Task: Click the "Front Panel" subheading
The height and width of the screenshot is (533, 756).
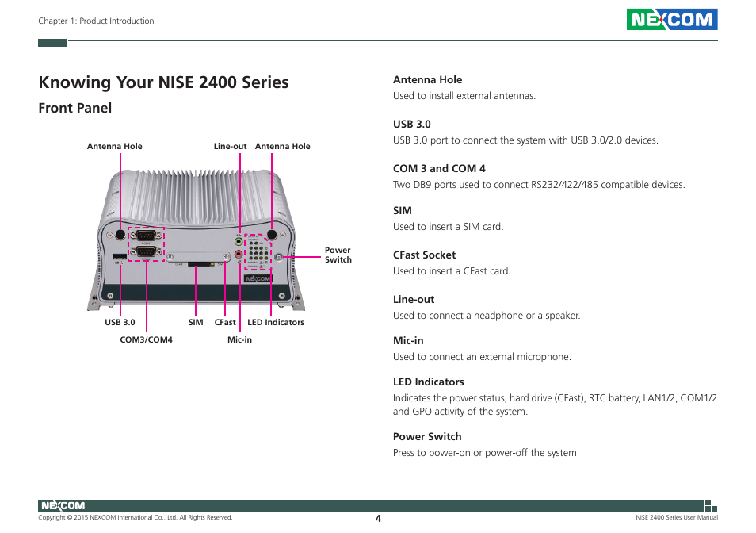Action: point(74,108)
